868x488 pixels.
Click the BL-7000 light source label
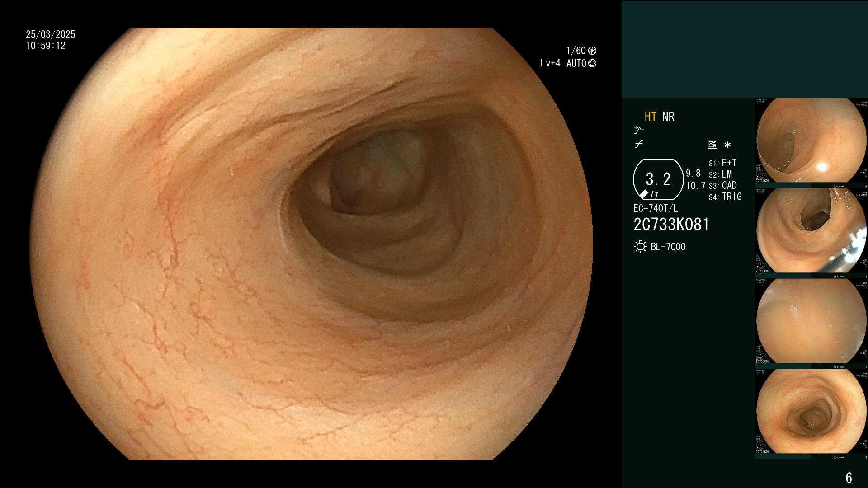click(x=668, y=247)
